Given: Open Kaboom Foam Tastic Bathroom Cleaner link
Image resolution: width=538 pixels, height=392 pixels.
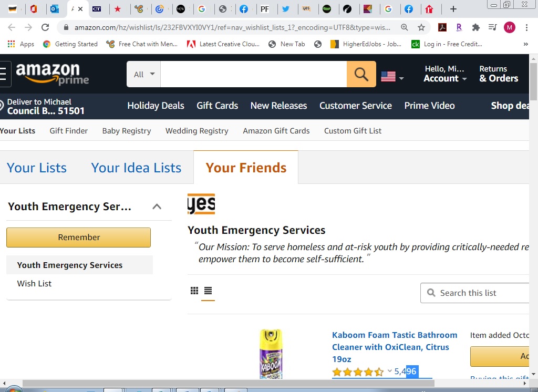Looking at the screenshot, I should (395, 347).
